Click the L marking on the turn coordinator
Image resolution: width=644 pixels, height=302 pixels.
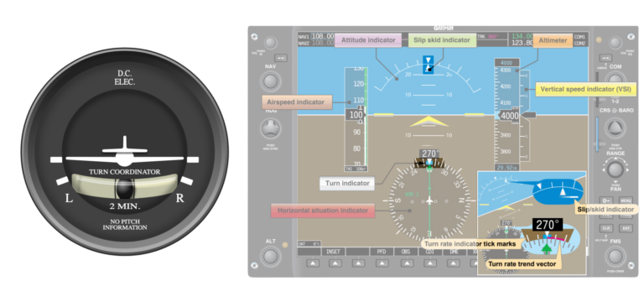coord(70,198)
